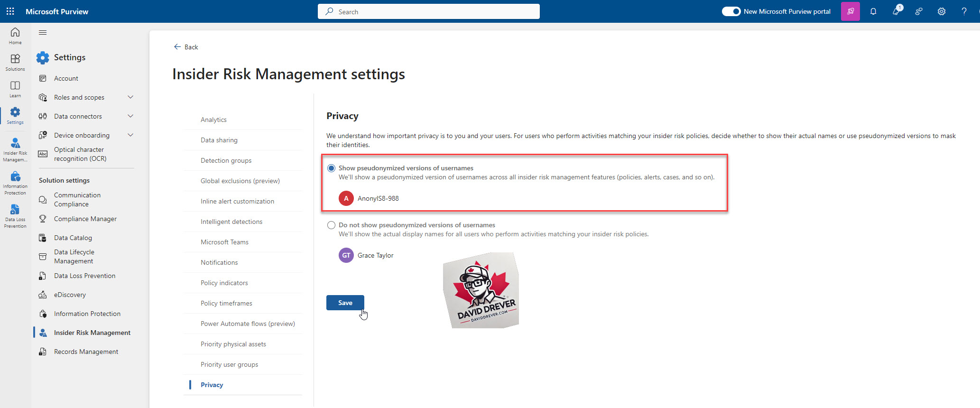Select Show pseudonymized versions of usernames
Screen dimensions: 980x408
(x=331, y=168)
